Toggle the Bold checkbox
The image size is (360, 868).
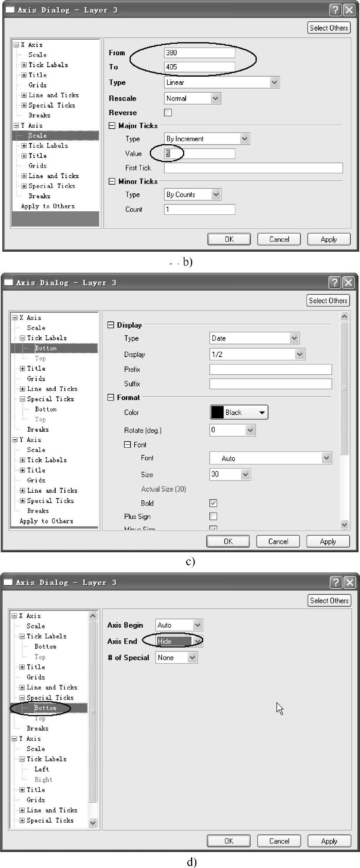point(213,503)
